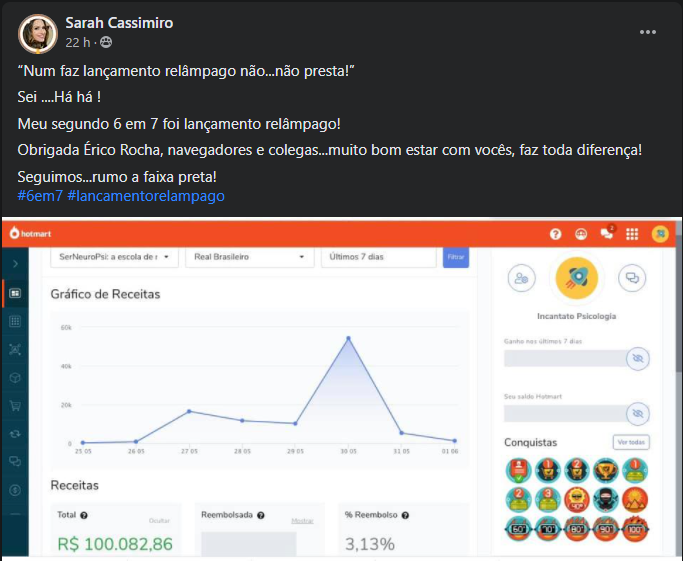Image resolution: width=683 pixels, height=561 pixels.
Task: Click the first achievement badge with a checkmark
Action: point(518,471)
